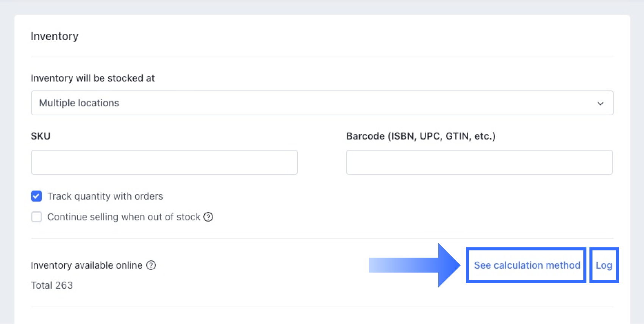Click the Inventory will be stocked at label
Screen dimensions: 644x324
coord(93,78)
